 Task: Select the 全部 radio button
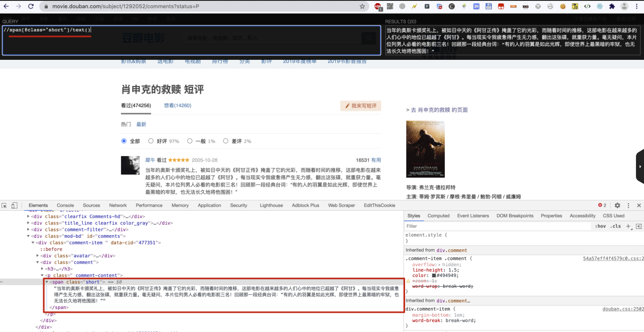click(124, 141)
